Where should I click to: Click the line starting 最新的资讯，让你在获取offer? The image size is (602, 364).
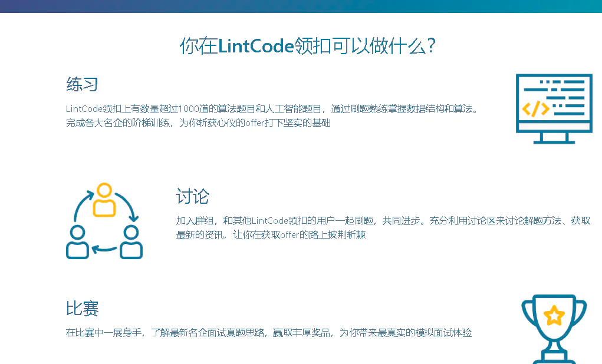(271, 235)
